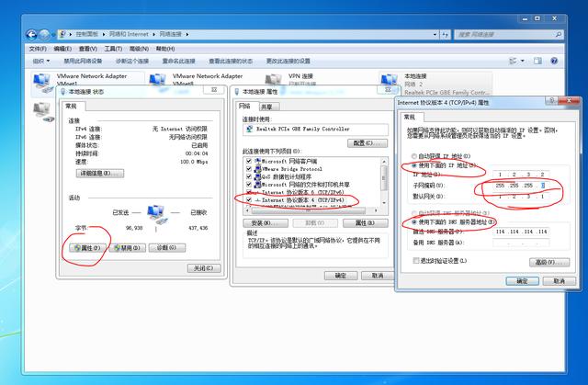Open the address bar history dropdown arrow
The width and height of the screenshot is (588, 385).
tap(435, 35)
